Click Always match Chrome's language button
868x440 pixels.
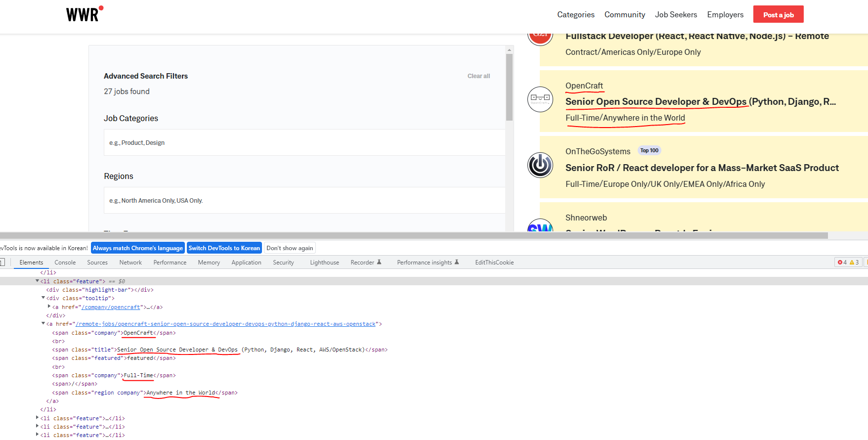(137, 248)
